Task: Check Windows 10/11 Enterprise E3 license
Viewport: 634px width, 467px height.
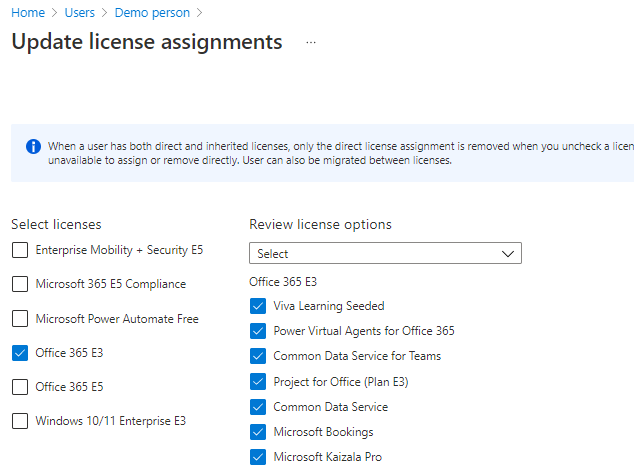Action: [20, 421]
